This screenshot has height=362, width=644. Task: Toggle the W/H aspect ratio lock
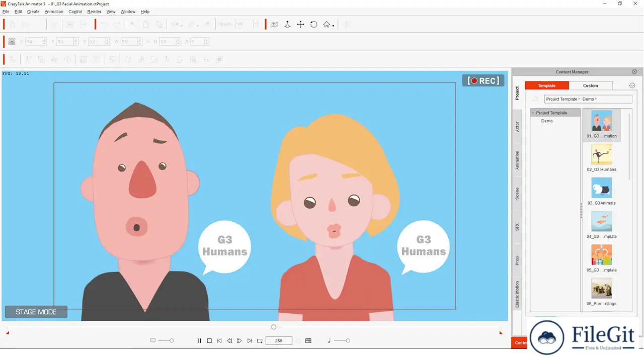pyautogui.click(x=149, y=42)
